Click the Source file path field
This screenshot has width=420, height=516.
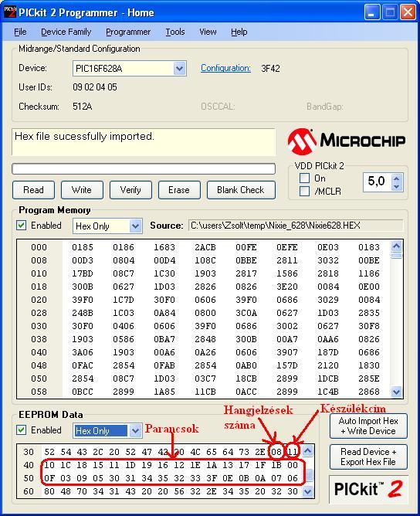[296, 226]
